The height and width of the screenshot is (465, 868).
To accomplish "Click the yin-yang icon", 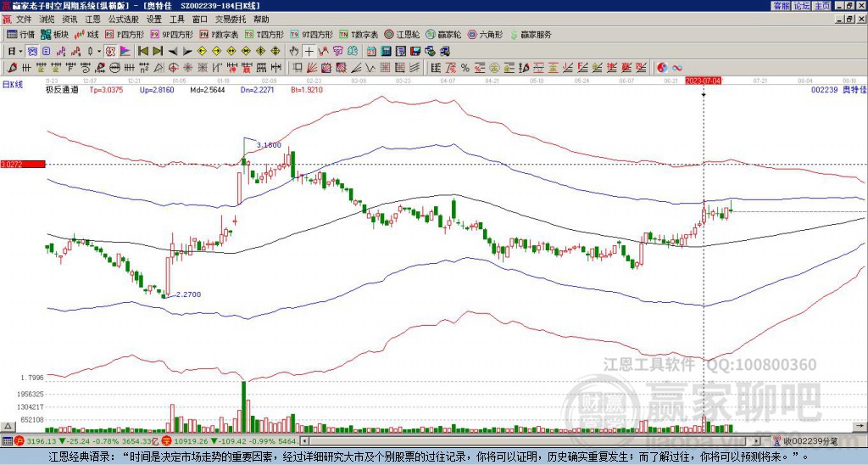I will (x=662, y=68).
